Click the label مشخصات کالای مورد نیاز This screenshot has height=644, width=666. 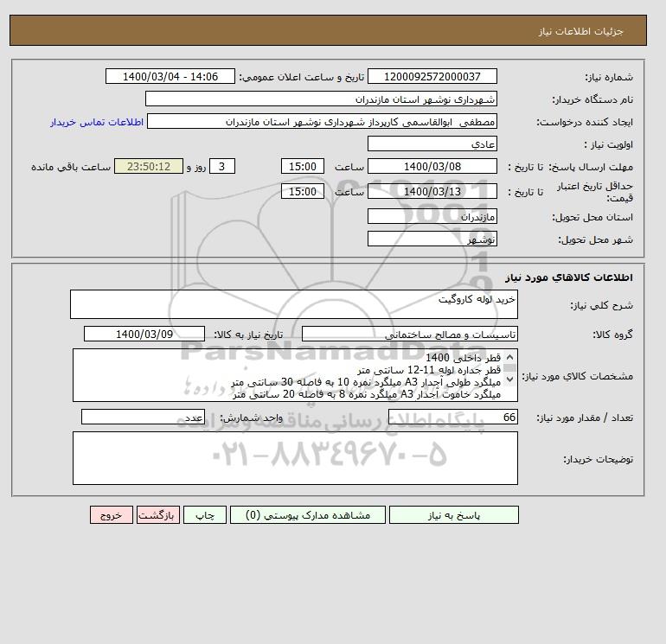[x=578, y=376]
